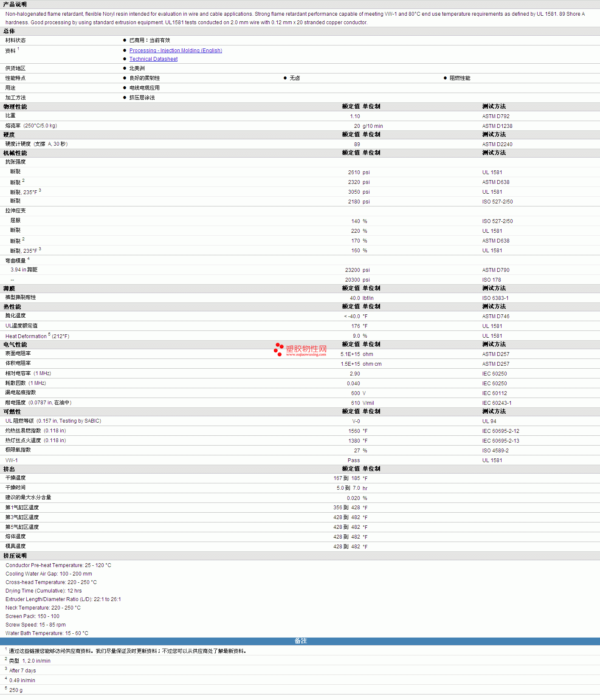This screenshot has width=600, height=700.
Task: Select drying time 5.0 到 7.0 hr
Action: 352,488
